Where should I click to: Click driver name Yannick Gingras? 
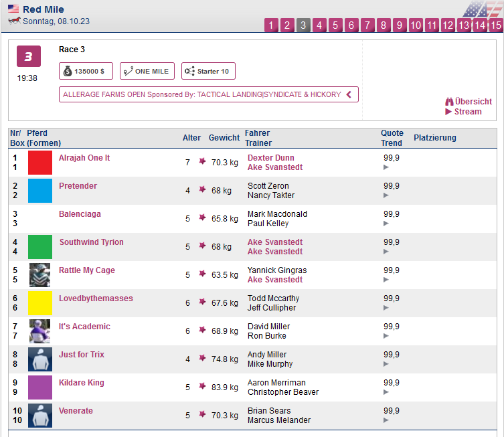coord(277,270)
